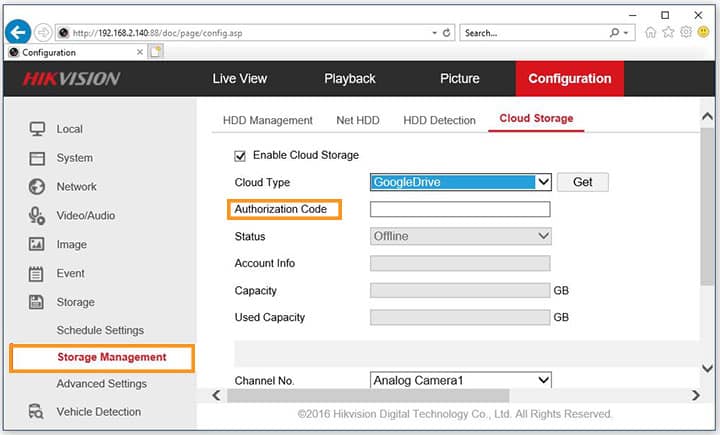This screenshot has height=435, width=720.
Task: Switch to the Net HDD tab
Action: coord(358,120)
